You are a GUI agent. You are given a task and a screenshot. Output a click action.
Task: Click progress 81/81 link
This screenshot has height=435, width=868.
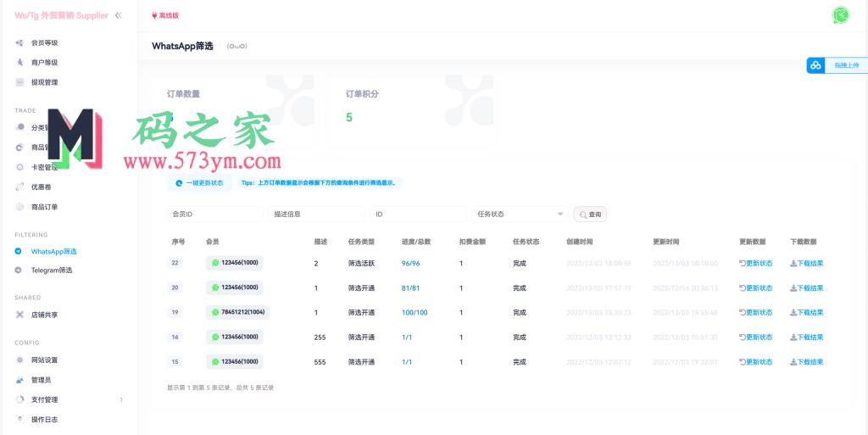411,287
